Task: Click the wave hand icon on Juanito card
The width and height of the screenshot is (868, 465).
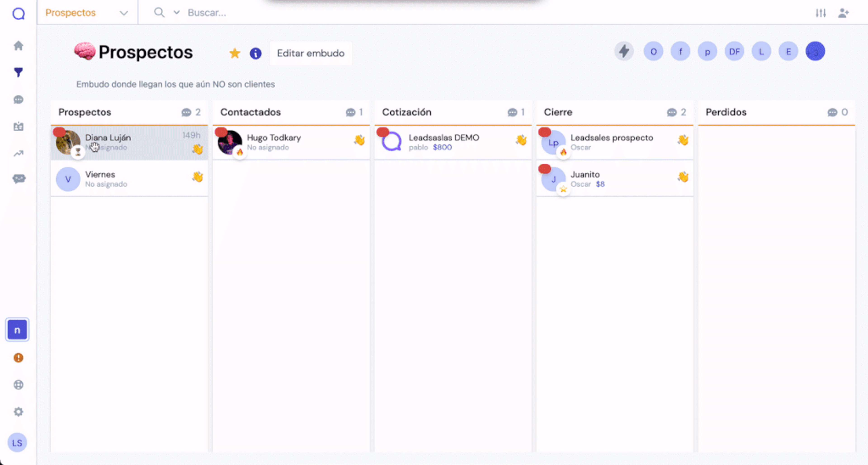Action: (x=683, y=177)
